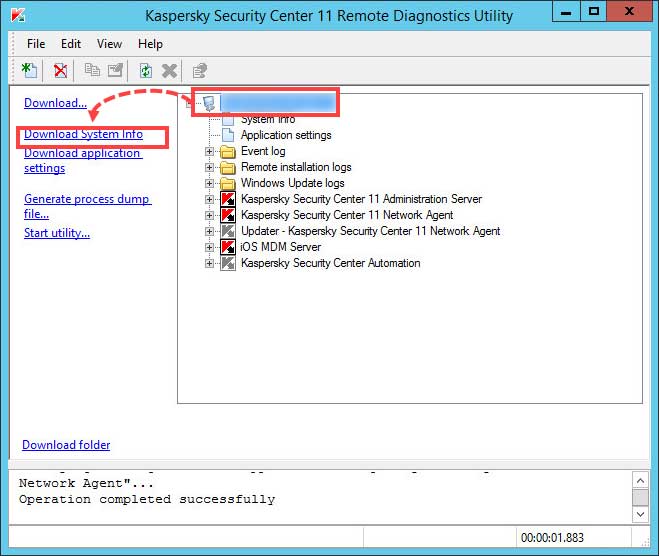Image resolution: width=659 pixels, height=556 pixels.
Task: Open the Download folder link
Action: (x=66, y=445)
